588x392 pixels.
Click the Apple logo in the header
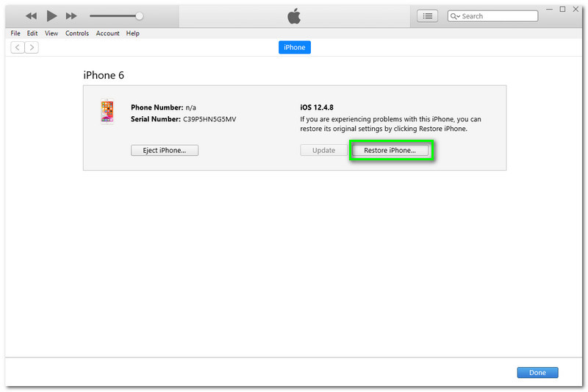(294, 15)
